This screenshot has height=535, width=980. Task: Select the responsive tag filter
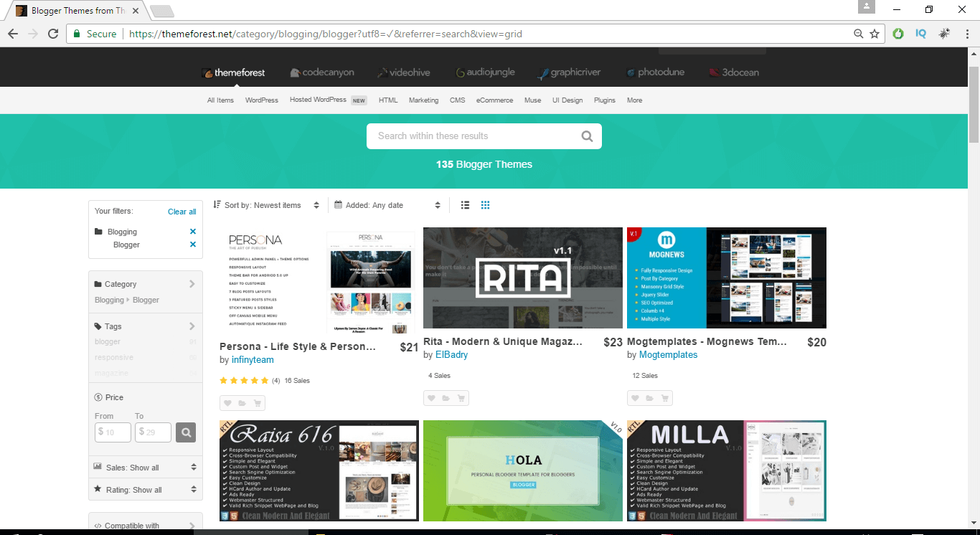pos(114,357)
